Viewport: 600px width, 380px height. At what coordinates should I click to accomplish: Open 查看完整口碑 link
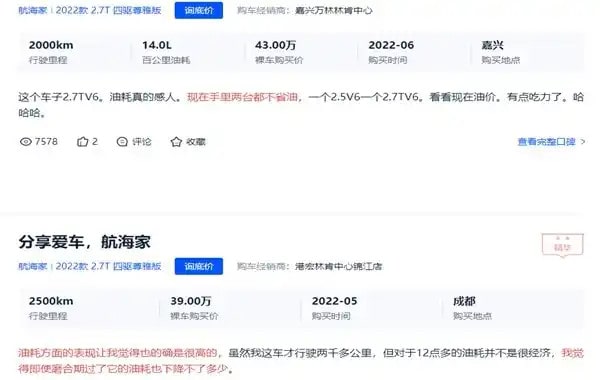546,142
